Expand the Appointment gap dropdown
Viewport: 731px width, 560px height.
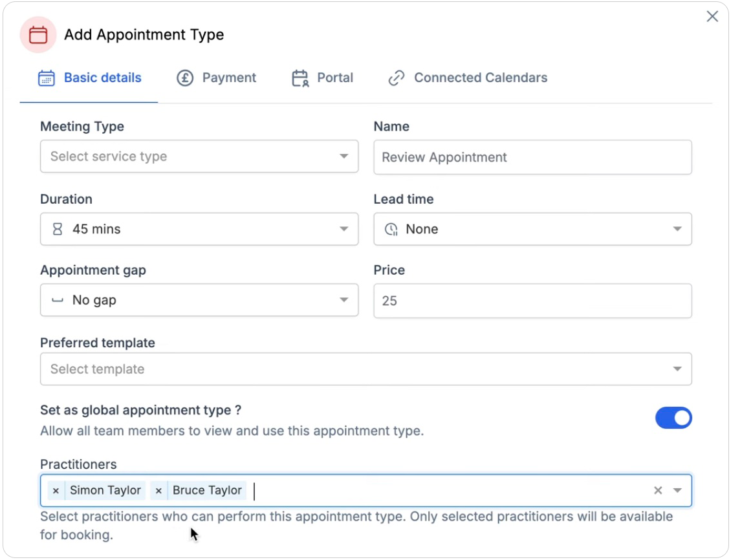pos(344,300)
